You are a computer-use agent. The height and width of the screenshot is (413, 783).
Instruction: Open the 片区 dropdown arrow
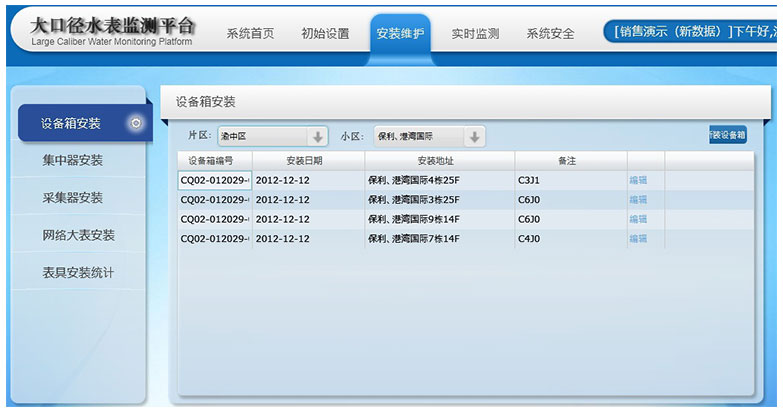(x=317, y=137)
